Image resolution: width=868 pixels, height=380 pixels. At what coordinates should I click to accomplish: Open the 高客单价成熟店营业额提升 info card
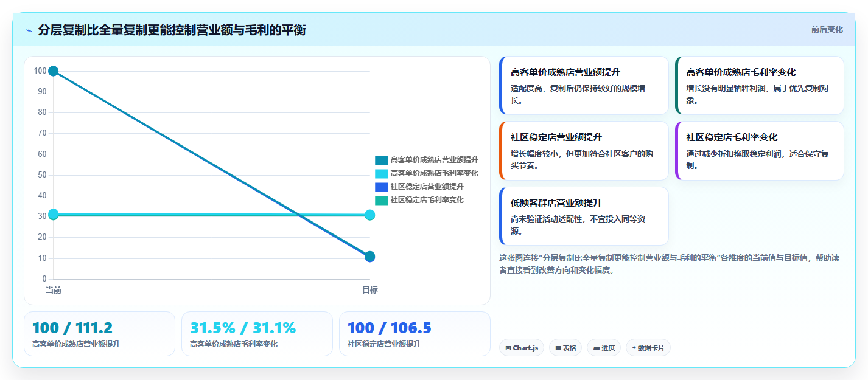584,85
